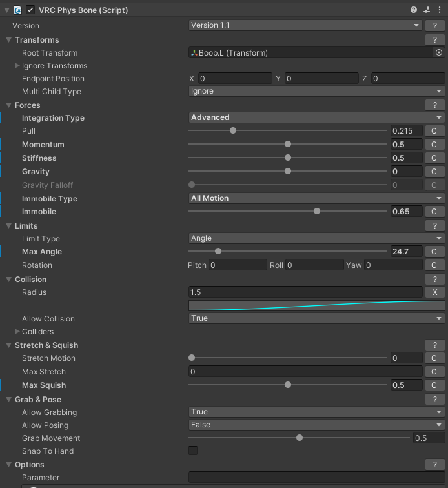Collapse the Collision section
448x488 pixels.
click(9, 280)
